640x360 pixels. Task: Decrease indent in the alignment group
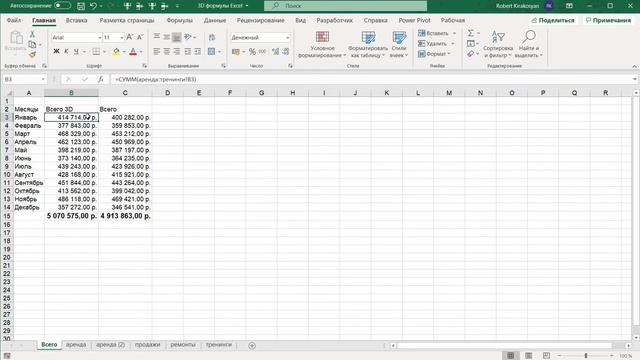(188, 51)
